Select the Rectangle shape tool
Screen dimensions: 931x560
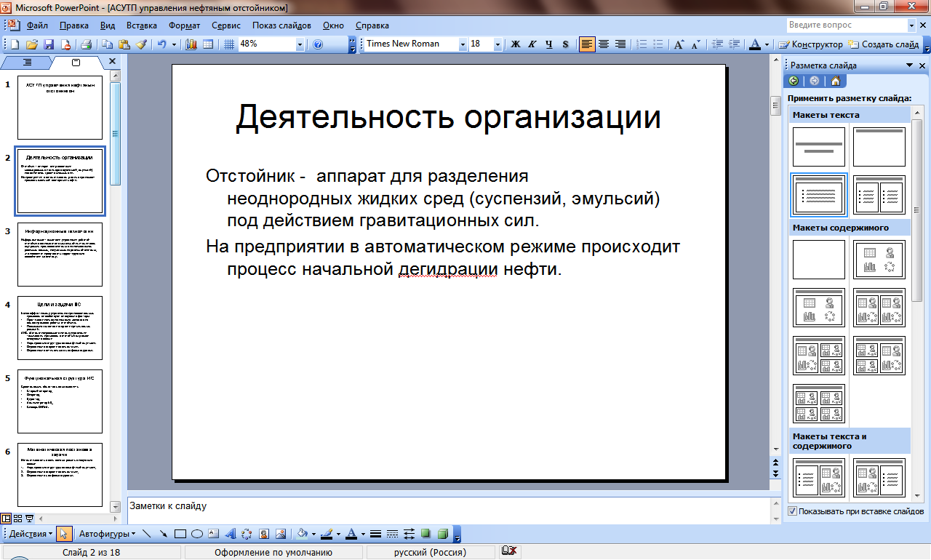click(x=180, y=534)
